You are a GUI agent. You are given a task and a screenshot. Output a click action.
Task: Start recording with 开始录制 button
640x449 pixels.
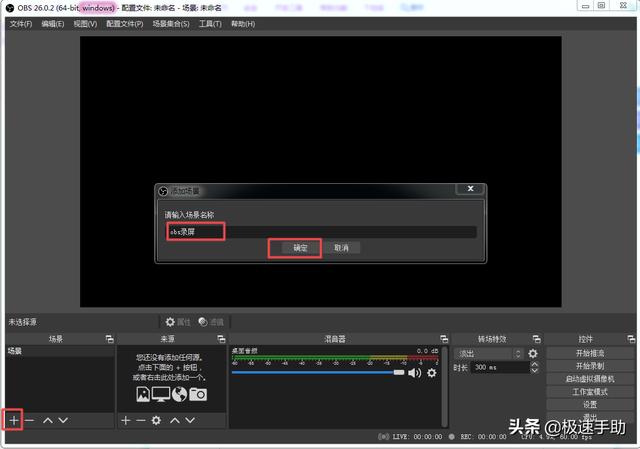590,366
